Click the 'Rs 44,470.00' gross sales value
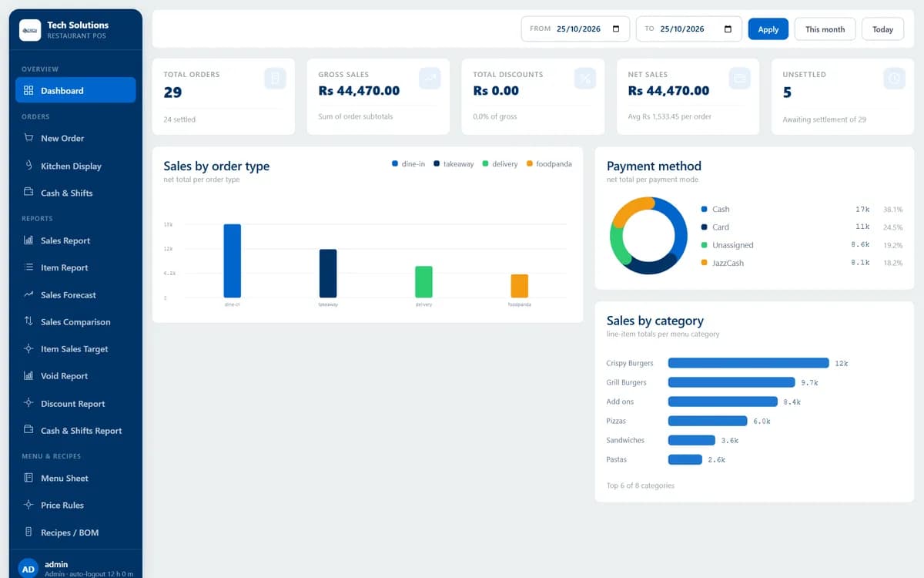The image size is (924, 578). pos(359,91)
